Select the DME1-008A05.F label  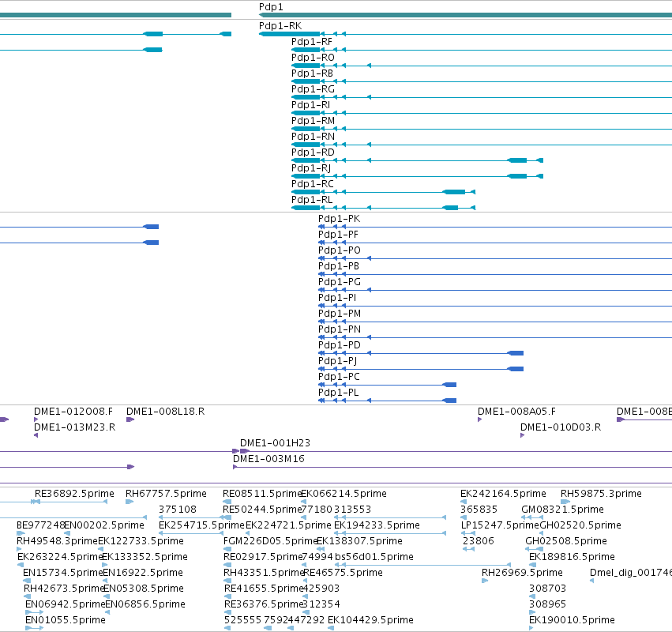[517, 412]
